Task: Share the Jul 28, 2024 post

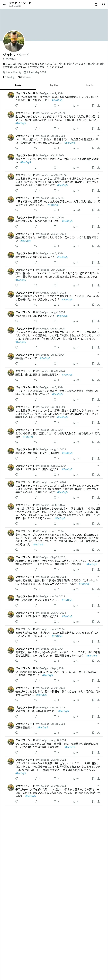Action: (99, 148)
